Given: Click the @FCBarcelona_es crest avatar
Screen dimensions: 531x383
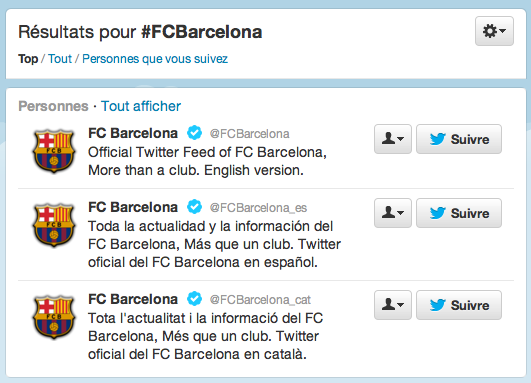Looking at the screenshot, I should click(54, 225).
